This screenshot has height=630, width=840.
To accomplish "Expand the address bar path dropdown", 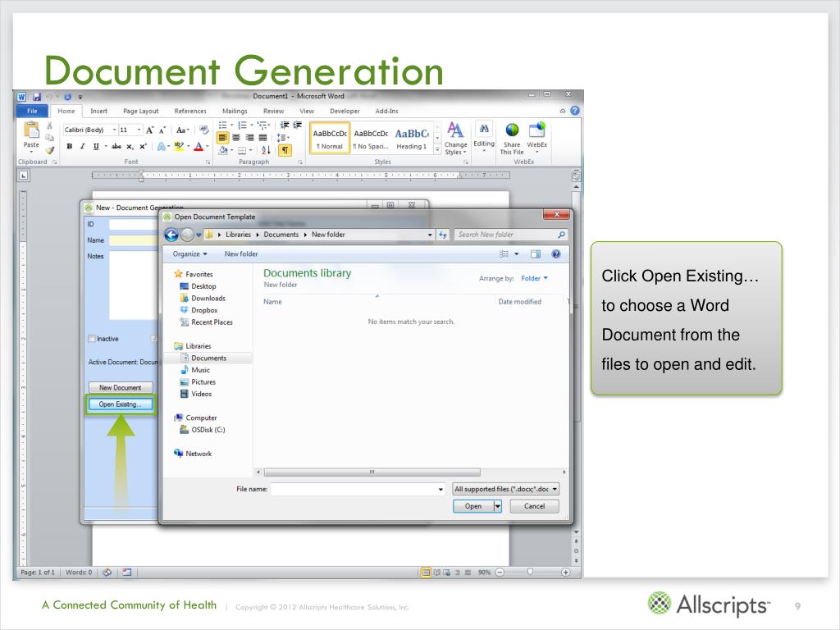I will [430, 235].
